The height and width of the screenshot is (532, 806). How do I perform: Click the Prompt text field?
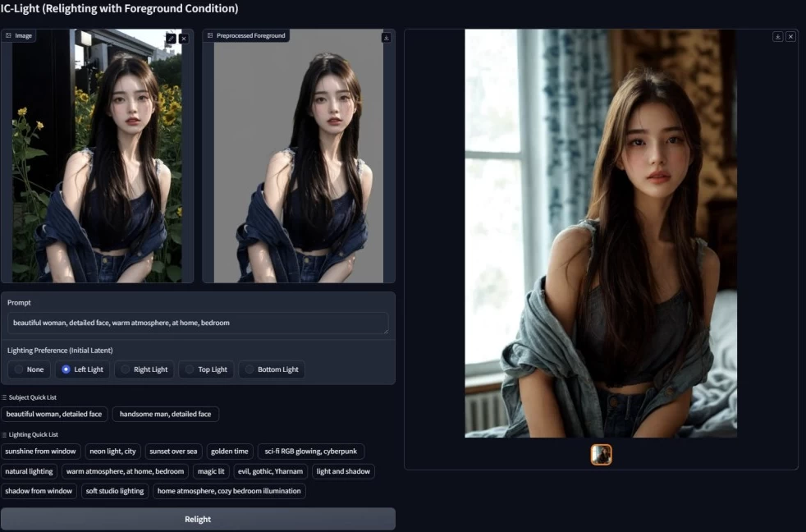point(197,323)
